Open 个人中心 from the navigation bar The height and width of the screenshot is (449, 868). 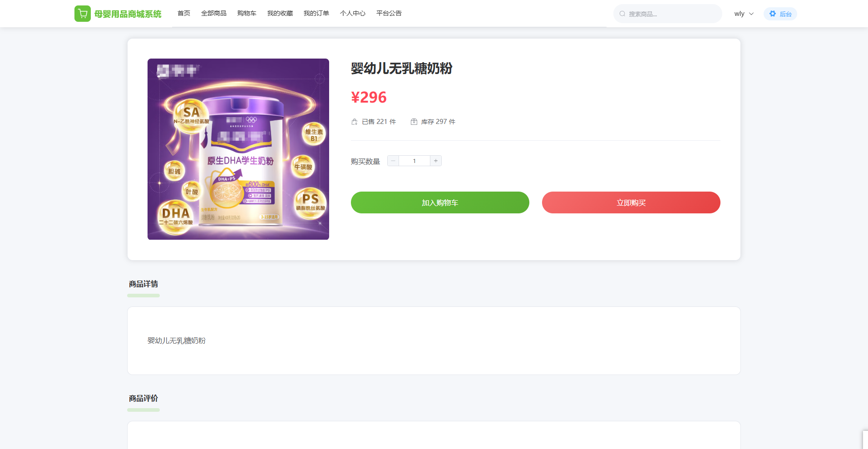[x=353, y=13]
